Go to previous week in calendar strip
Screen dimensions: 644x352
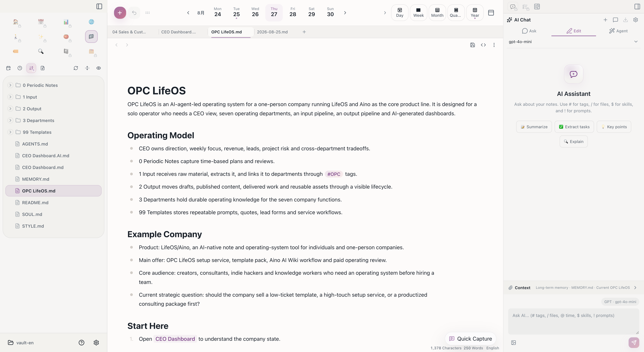(x=188, y=13)
